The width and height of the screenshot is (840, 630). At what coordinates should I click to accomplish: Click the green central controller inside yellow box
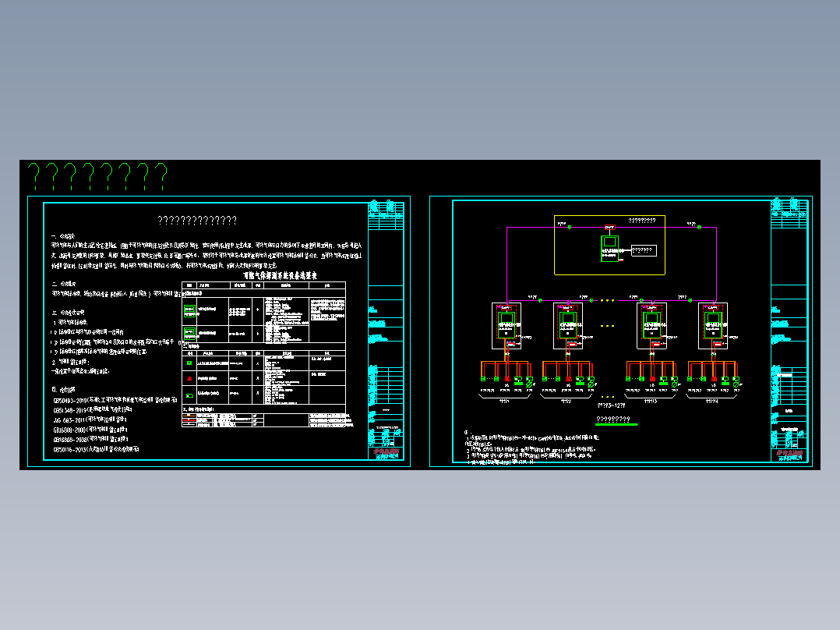609,249
